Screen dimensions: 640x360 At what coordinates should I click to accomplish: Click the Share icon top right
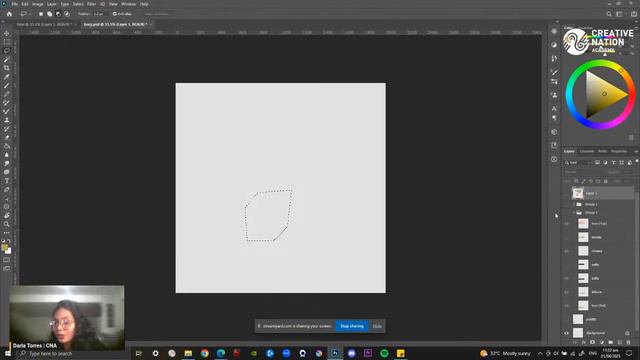(634, 14)
